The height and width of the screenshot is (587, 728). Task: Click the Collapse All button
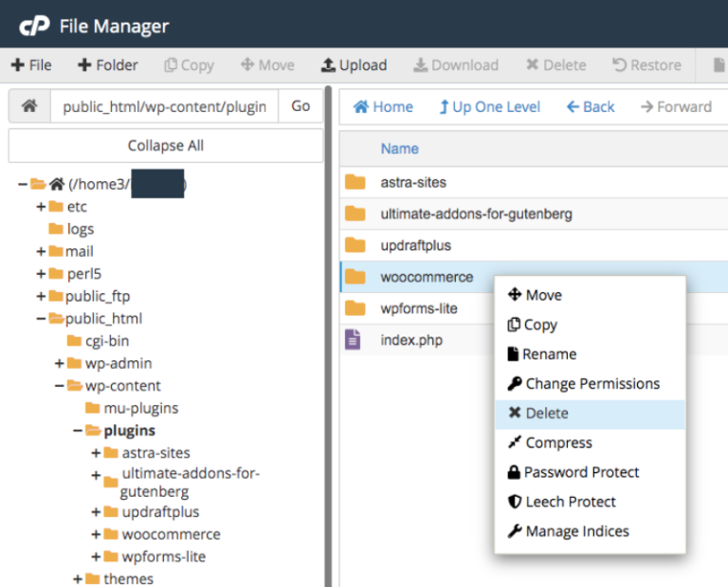pos(166,146)
